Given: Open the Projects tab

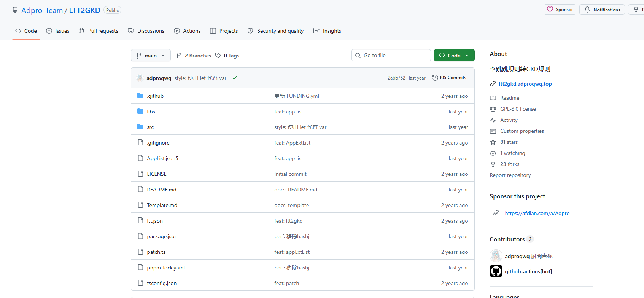Looking at the screenshot, I should [224, 31].
